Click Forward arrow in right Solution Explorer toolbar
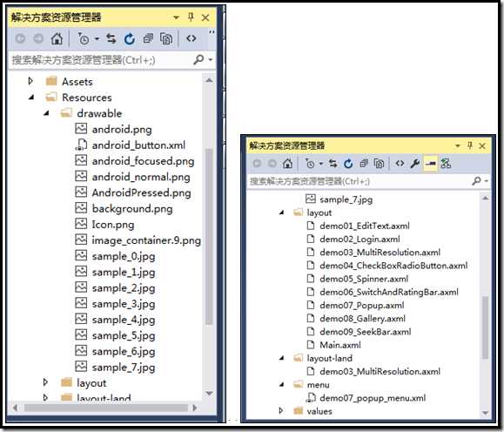The image size is (504, 432). point(272,164)
